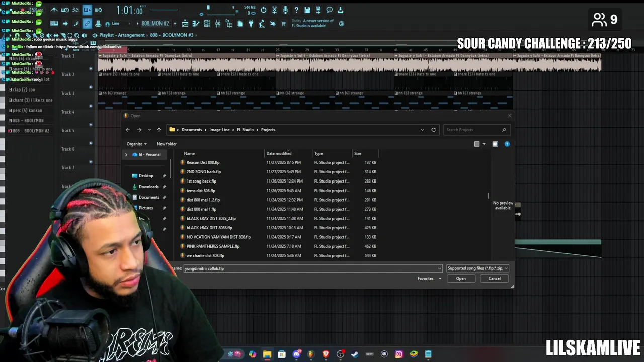
Task: Open the help question mark icon
Action: (296, 10)
